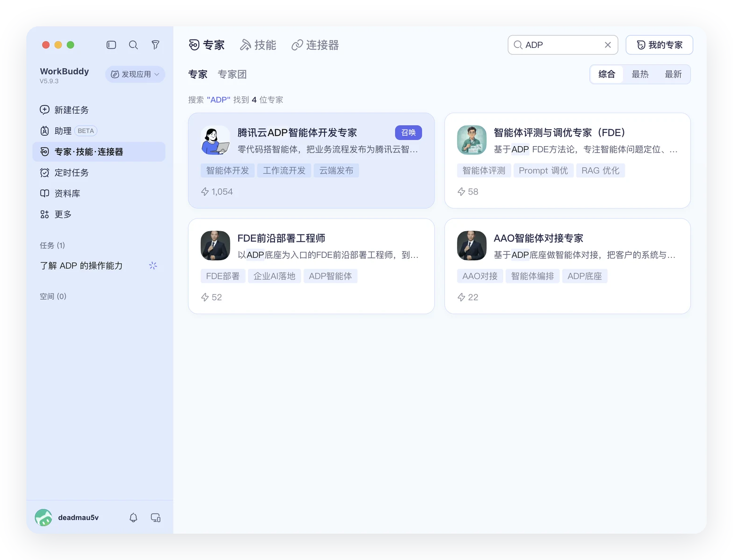Viewport: 733px width, 560px height.
Task: Click the 专家·技能·连接器 sidebar icon
Action: pyautogui.click(x=45, y=152)
